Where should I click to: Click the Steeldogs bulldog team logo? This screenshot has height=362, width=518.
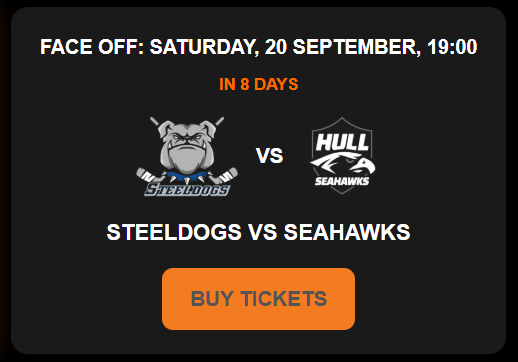[x=187, y=156]
